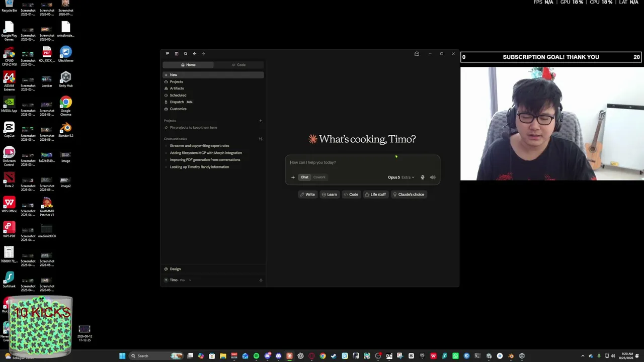Open the hamburger menu in Claude window

coord(168,54)
